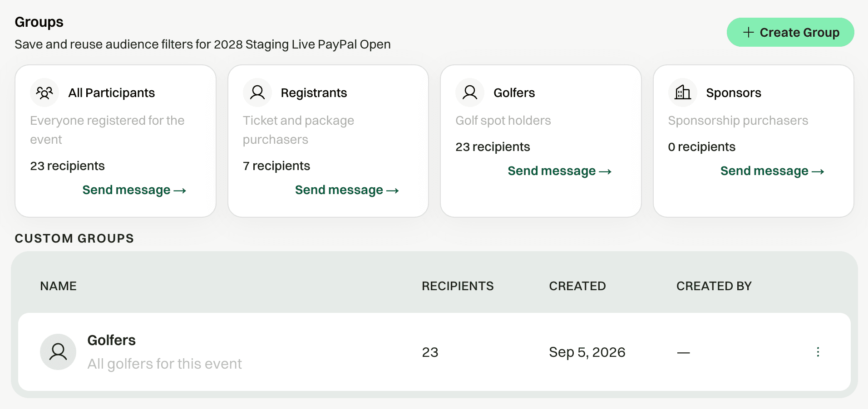Click the Registrants card title
This screenshot has width=868, height=409.
(314, 93)
